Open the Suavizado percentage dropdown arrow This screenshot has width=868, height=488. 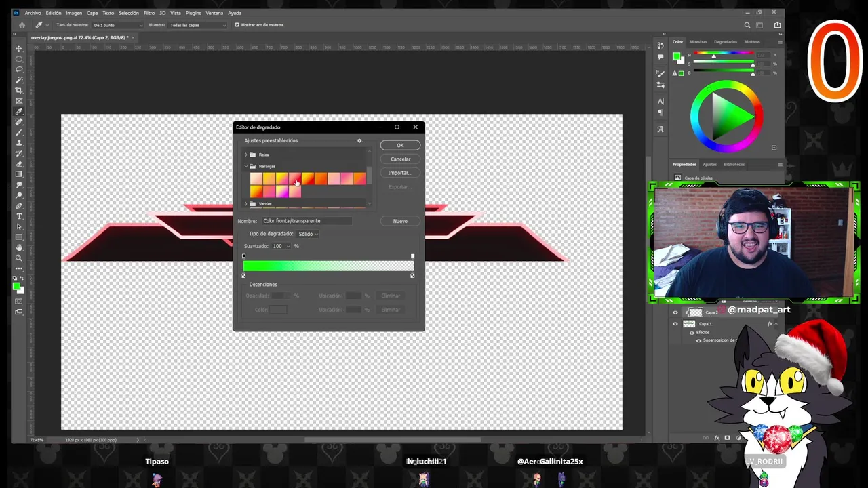pos(288,246)
